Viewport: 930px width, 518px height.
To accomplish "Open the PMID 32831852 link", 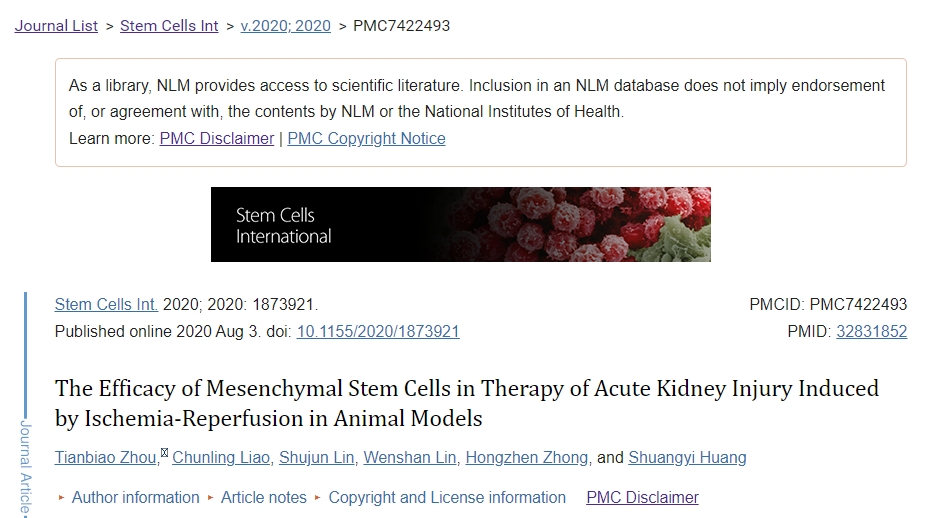I will click(871, 331).
